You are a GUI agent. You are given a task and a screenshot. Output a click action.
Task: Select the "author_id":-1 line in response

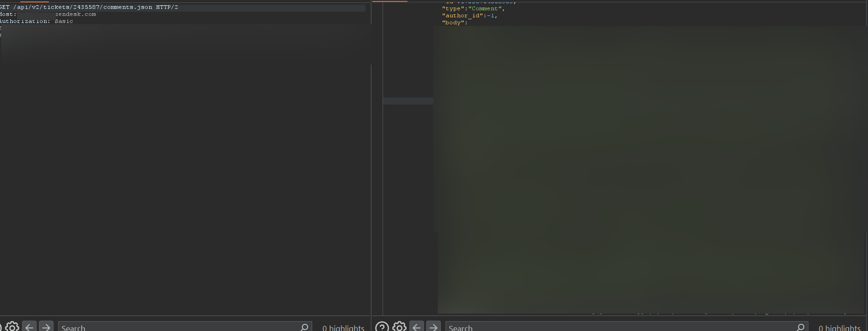point(469,16)
